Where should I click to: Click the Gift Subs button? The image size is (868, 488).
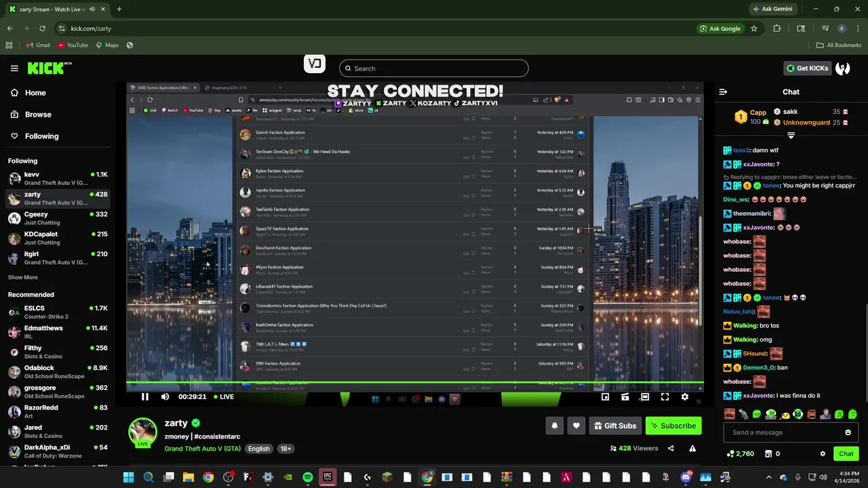pos(615,426)
